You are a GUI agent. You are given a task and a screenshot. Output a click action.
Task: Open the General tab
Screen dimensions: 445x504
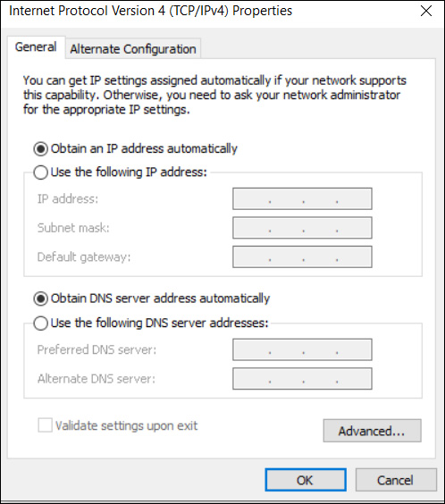pos(36,47)
